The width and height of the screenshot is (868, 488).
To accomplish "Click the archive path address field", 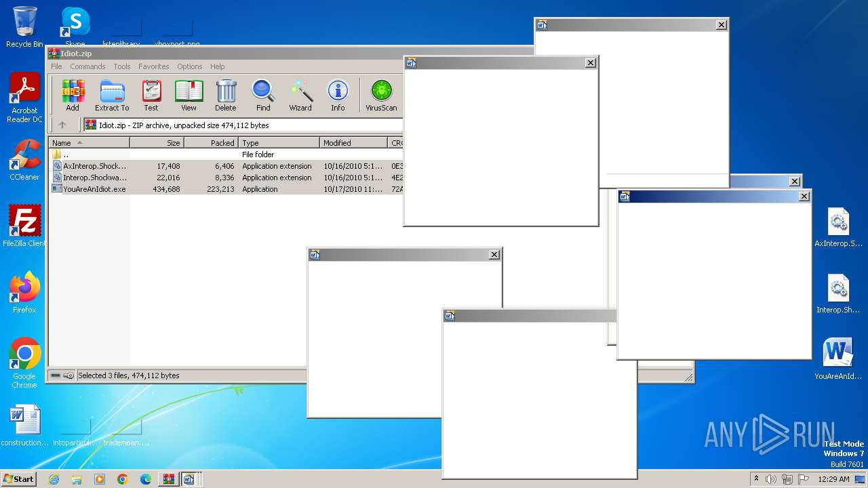I will tap(243, 125).
